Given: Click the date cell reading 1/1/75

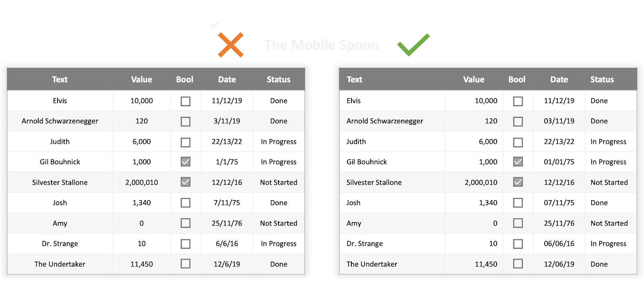Looking at the screenshot, I should pos(227,162).
